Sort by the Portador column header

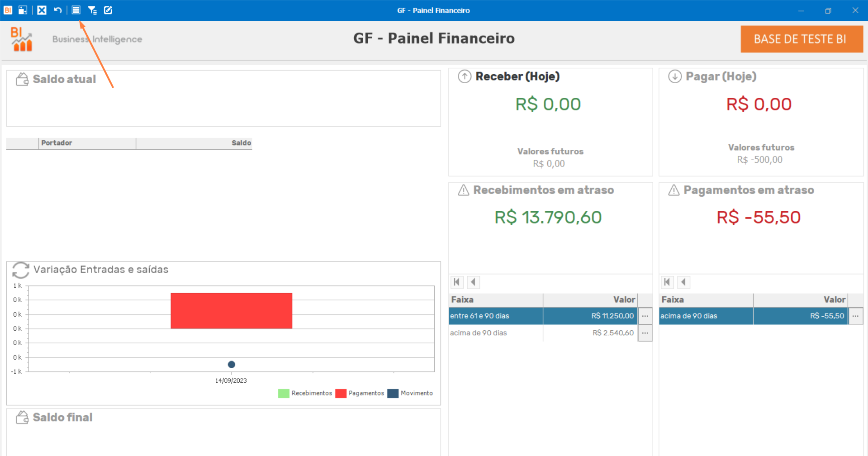(x=87, y=143)
